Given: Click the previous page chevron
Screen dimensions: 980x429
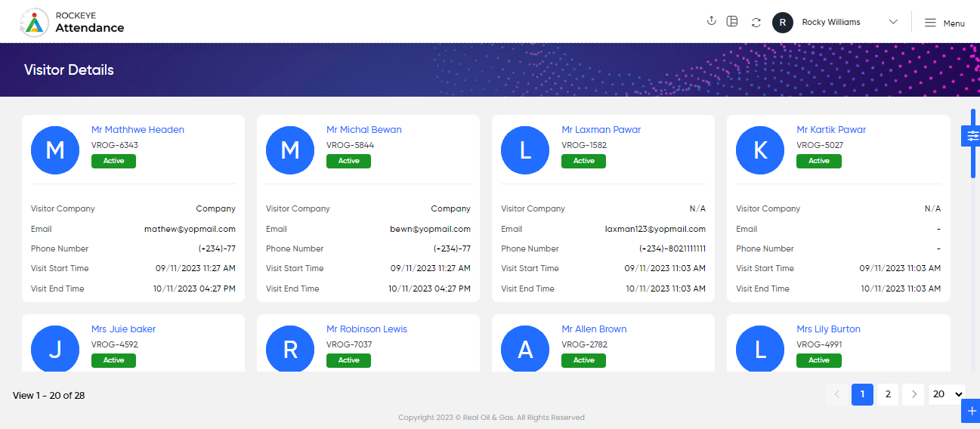Looking at the screenshot, I should point(836,394).
